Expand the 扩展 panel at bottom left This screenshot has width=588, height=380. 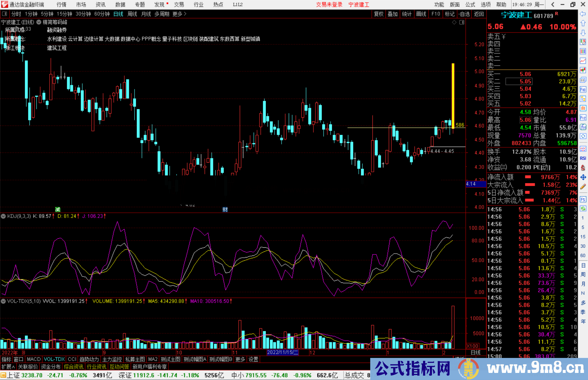point(8,367)
